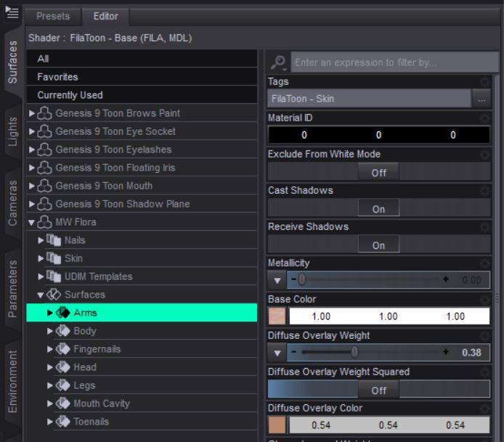Click the Arms surface icon
This screenshot has height=442, width=504.
point(62,313)
